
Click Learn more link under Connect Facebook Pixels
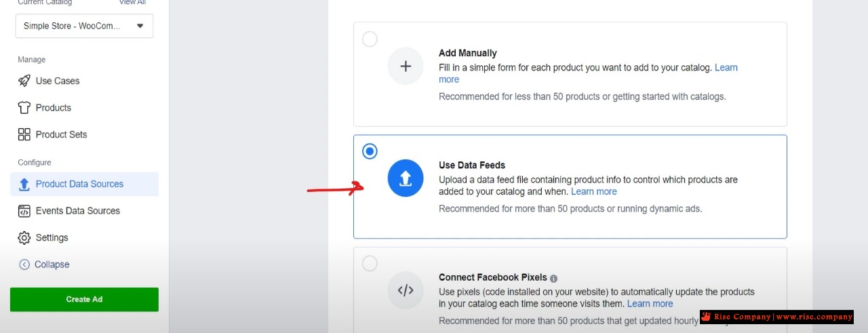point(650,304)
